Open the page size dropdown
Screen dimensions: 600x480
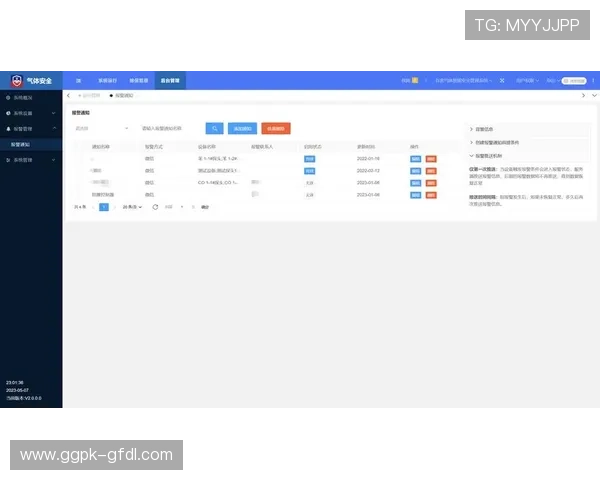[132, 207]
